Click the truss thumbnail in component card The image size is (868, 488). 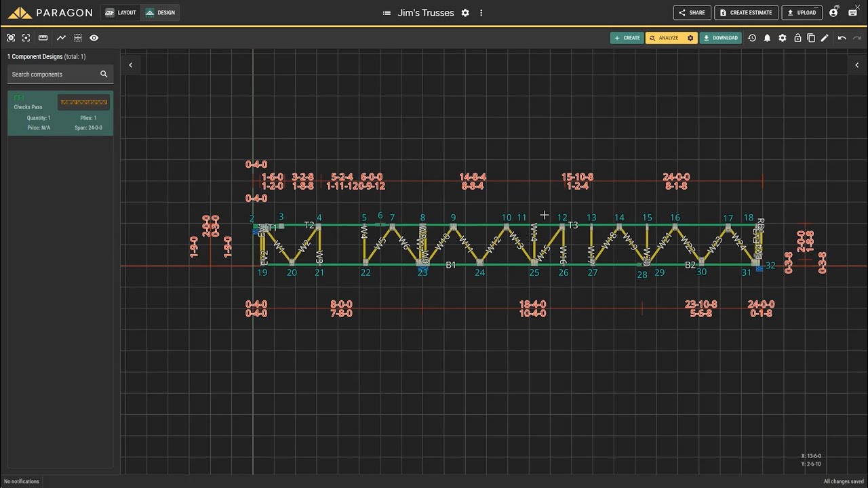(83, 102)
